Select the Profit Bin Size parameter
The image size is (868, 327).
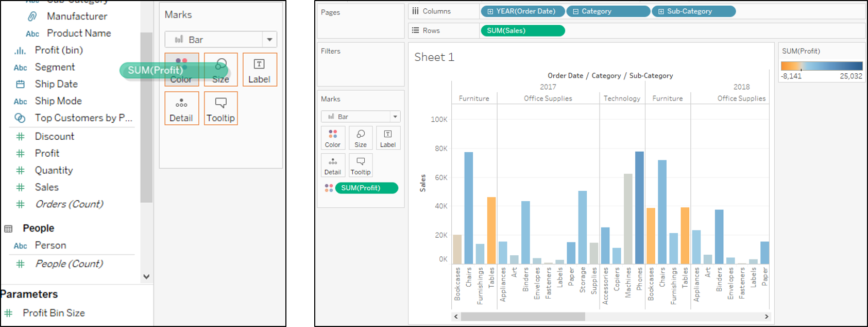(54, 313)
